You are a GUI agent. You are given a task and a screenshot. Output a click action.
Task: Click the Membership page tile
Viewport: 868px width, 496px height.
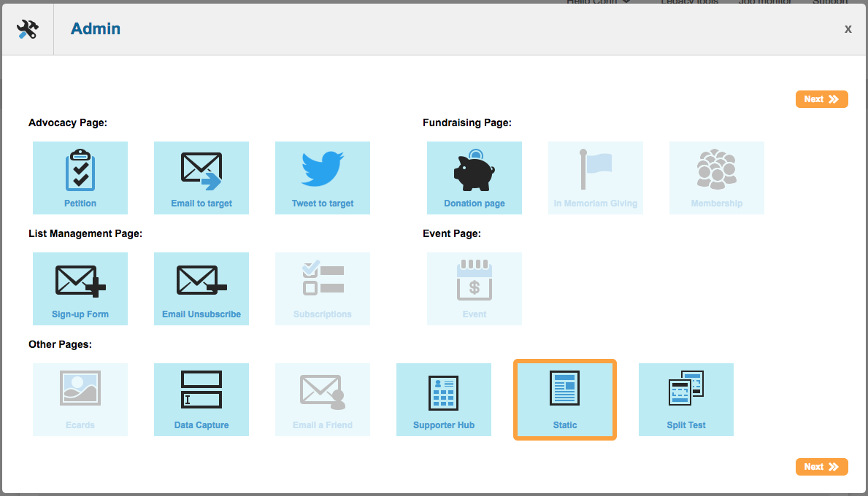[x=717, y=178]
